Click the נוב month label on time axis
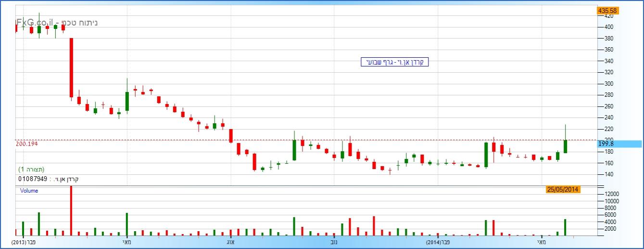644x249 pixels. pos(334,242)
